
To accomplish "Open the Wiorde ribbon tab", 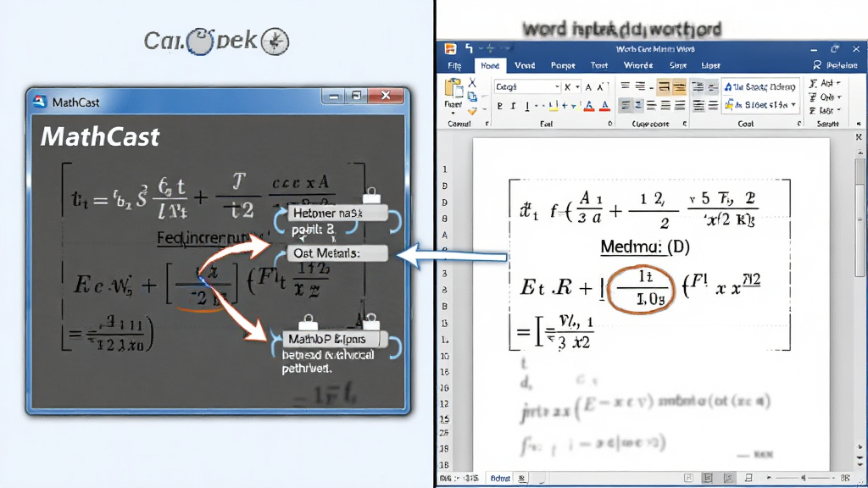I will point(638,65).
